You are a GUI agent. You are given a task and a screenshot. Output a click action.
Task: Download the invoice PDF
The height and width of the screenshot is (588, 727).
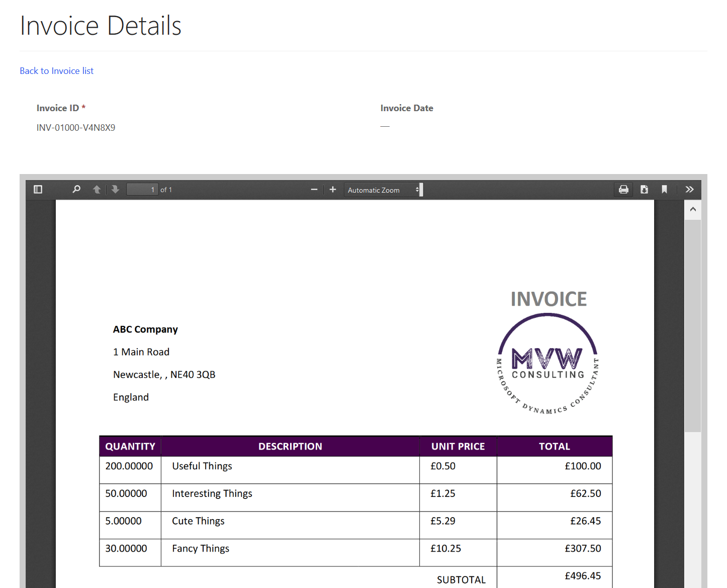tap(644, 190)
